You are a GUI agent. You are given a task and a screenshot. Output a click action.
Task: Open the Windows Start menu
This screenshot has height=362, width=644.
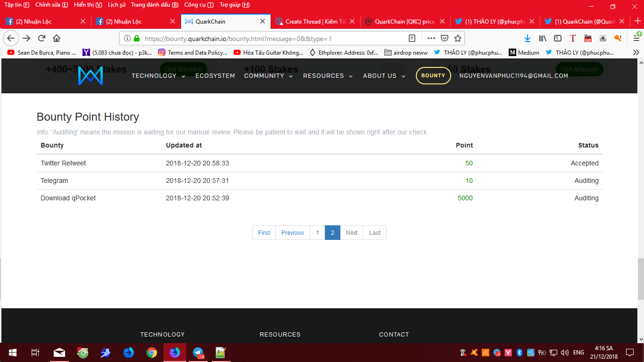point(12,352)
